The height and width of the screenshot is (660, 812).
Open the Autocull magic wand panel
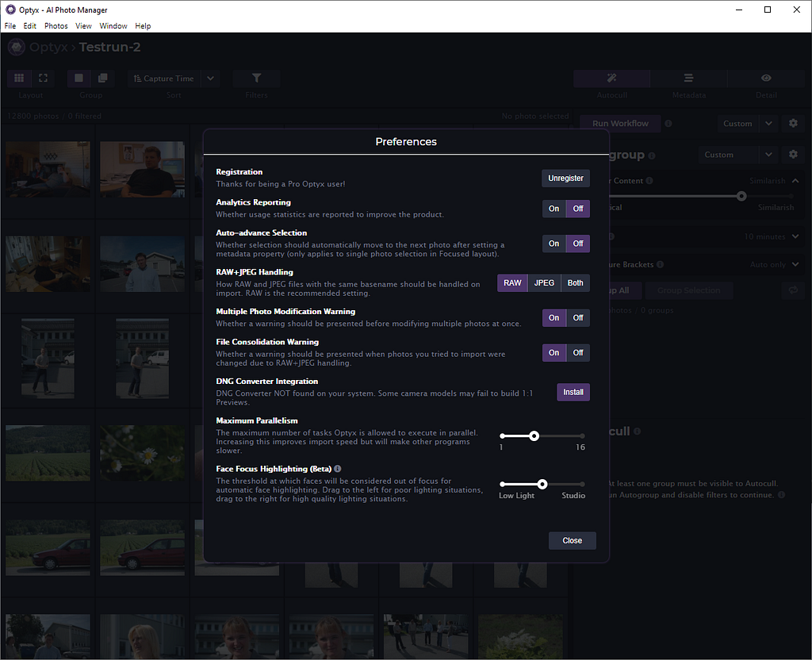click(611, 79)
